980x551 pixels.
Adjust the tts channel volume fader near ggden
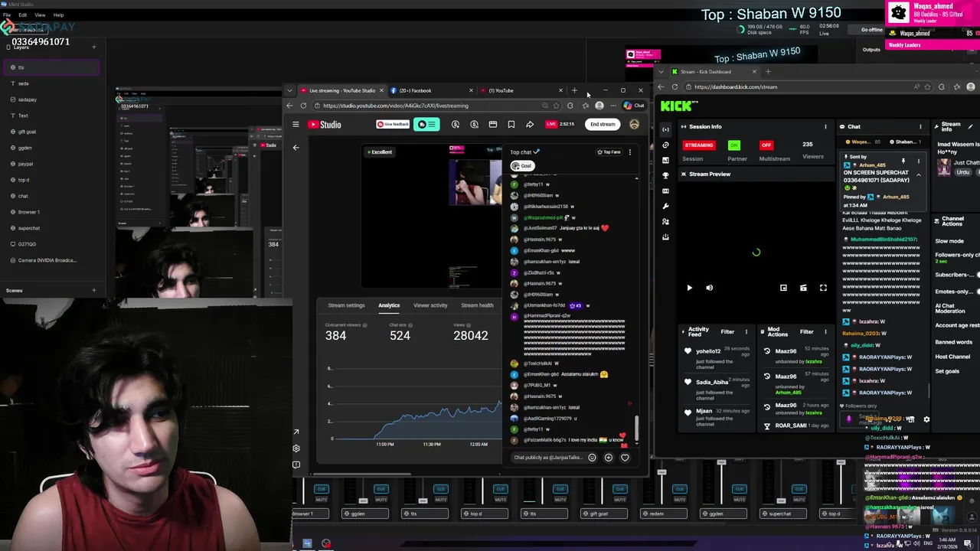423,501
